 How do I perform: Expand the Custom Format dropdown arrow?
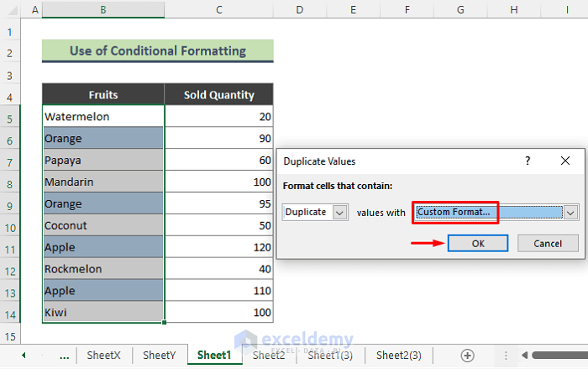tap(570, 213)
